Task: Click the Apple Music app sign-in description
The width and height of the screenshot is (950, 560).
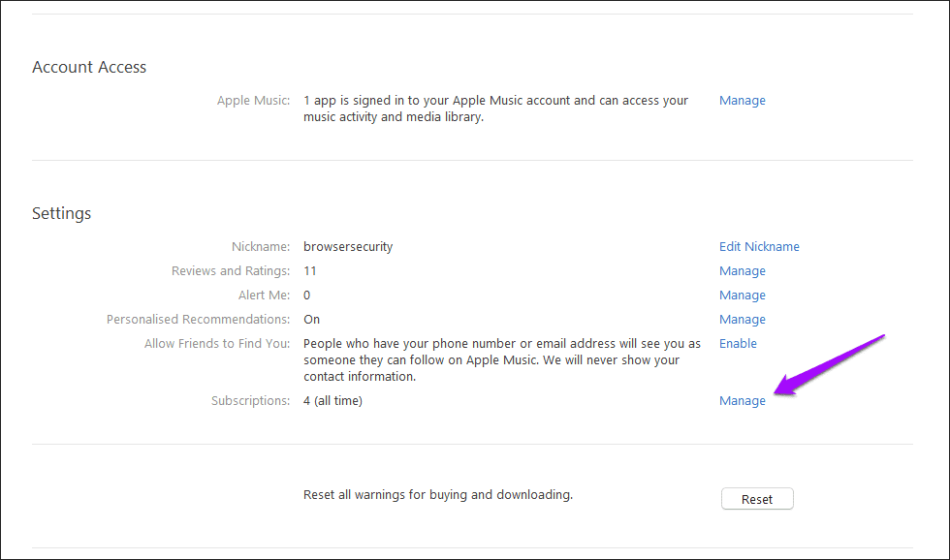Action: point(495,109)
